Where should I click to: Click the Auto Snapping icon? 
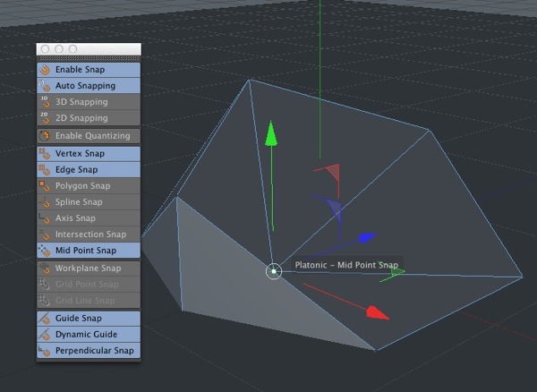(x=45, y=86)
